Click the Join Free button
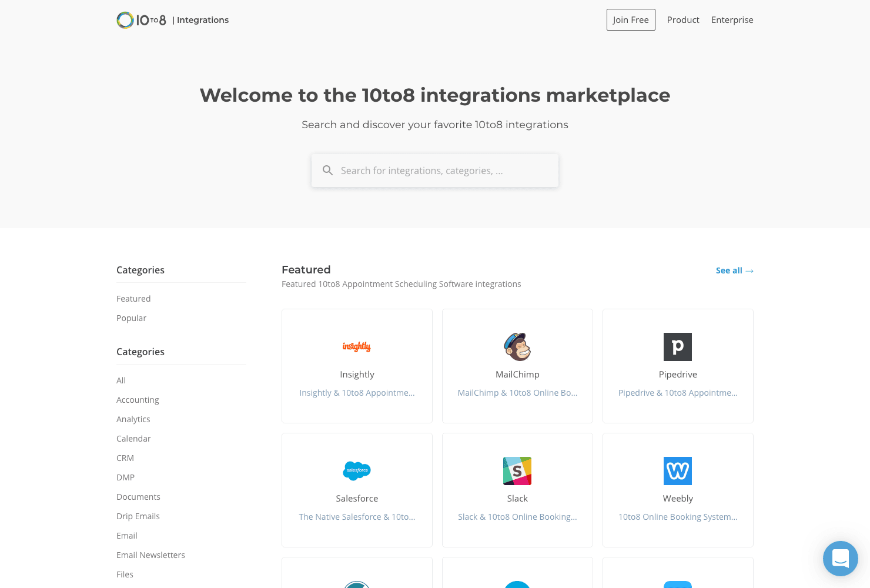Image resolution: width=870 pixels, height=588 pixels. tap(631, 20)
